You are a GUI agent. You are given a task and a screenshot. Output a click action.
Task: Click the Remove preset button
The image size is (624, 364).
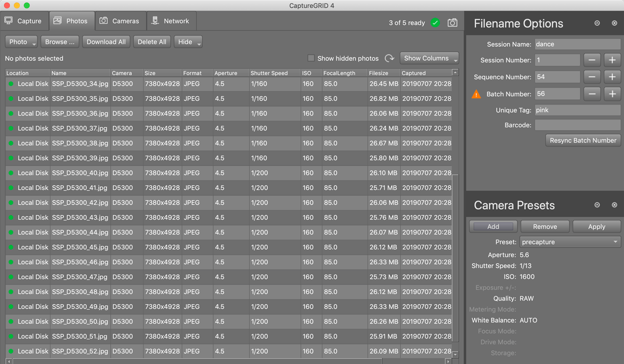coord(545,226)
